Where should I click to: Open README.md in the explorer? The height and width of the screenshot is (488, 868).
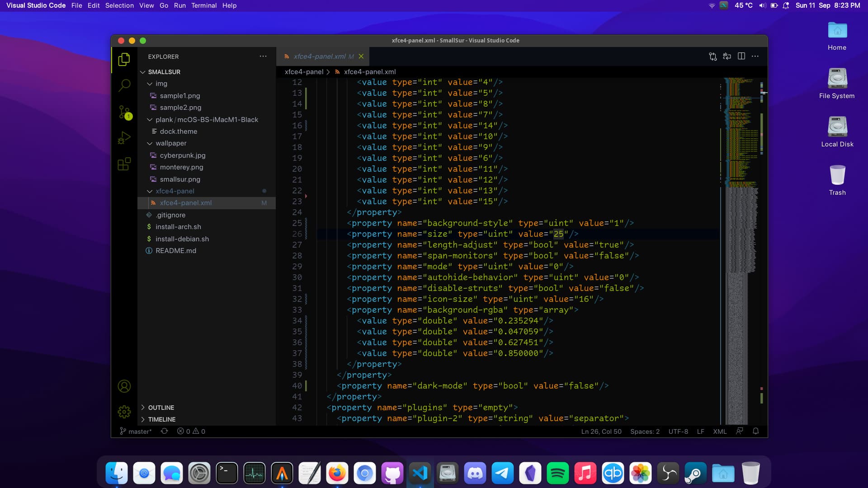pos(176,251)
